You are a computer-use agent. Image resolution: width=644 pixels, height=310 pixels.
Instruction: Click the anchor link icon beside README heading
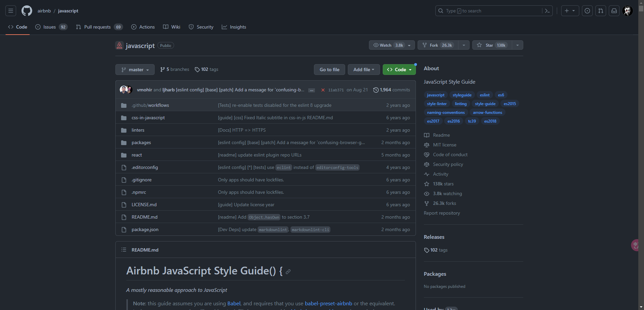288,272
